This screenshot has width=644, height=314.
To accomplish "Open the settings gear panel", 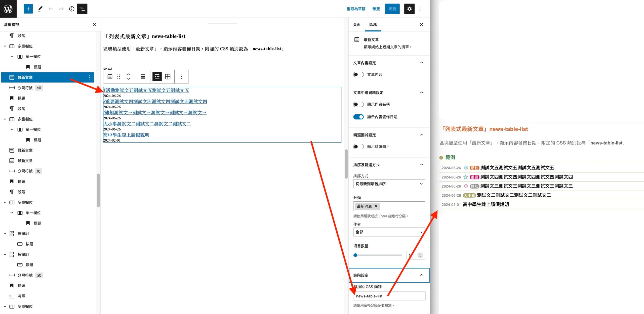I will (x=409, y=9).
